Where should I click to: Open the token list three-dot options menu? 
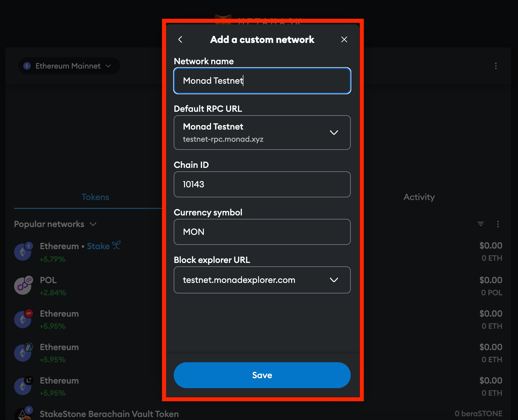(498, 224)
